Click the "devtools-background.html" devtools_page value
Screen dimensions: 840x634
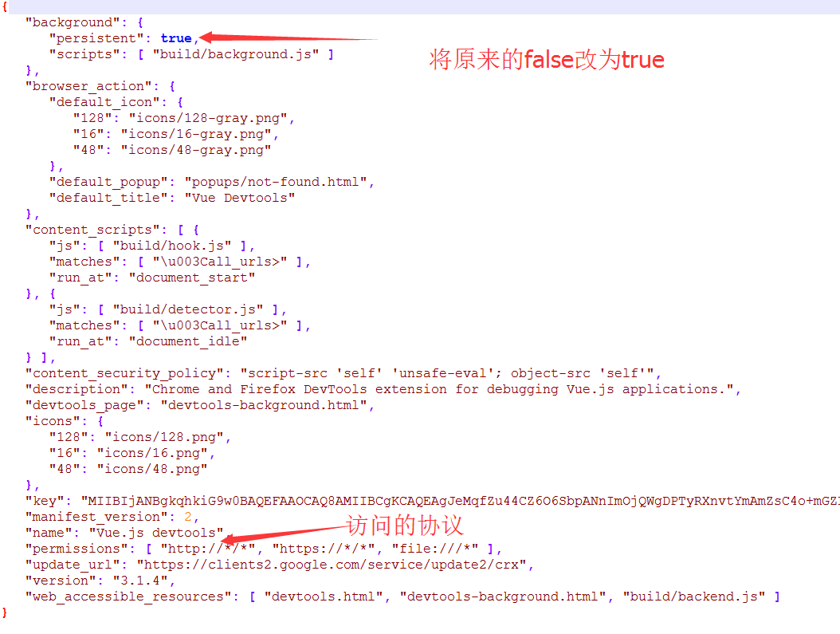click(264, 405)
